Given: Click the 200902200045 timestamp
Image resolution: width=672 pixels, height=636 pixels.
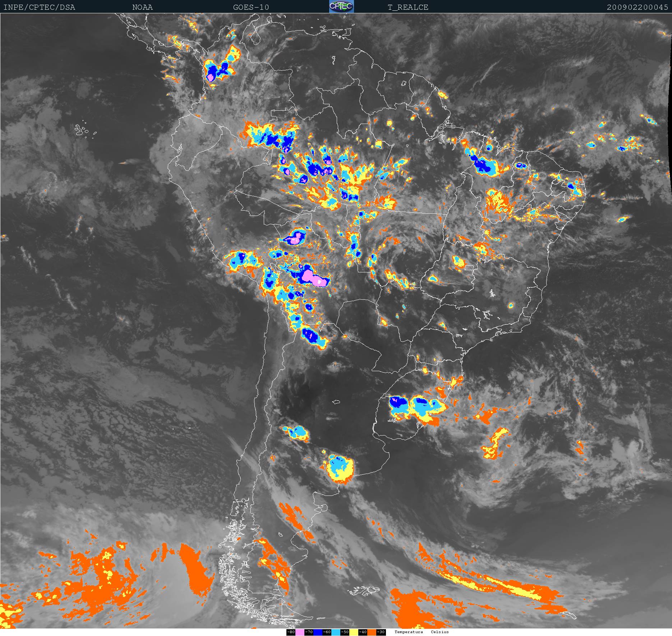Looking at the screenshot, I should click(637, 7).
